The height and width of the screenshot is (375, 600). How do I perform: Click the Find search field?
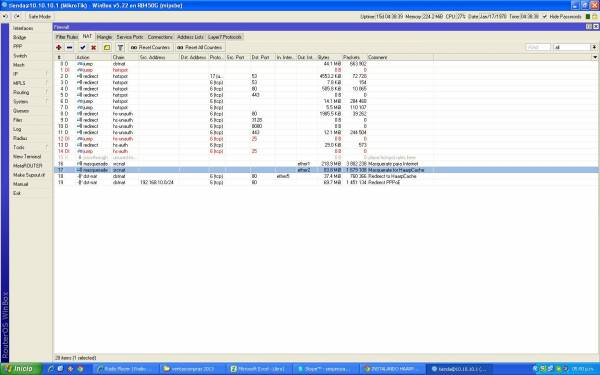tap(538, 47)
